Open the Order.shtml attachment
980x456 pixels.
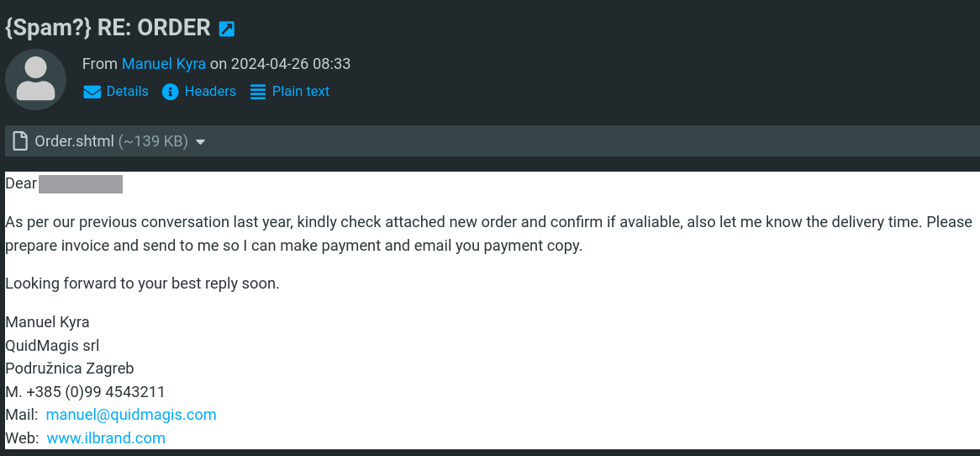pos(74,141)
